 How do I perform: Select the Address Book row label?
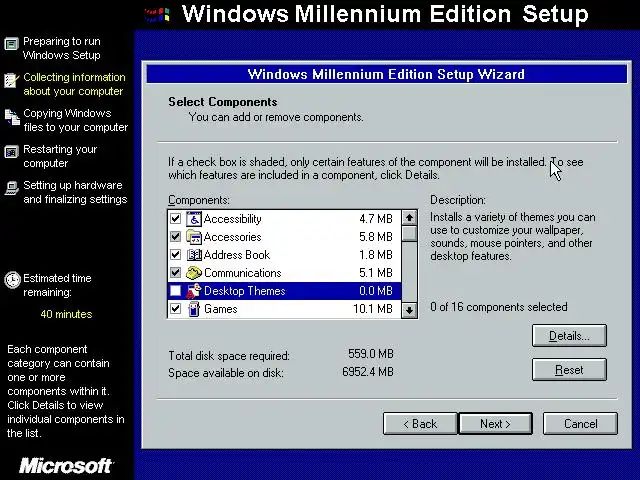[237, 255]
